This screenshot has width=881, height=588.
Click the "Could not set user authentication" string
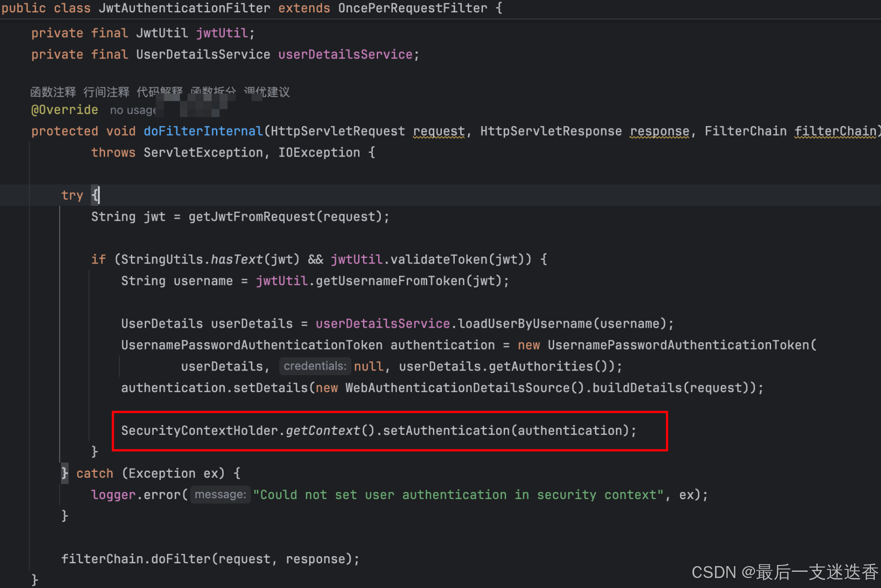[x=458, y=495]
